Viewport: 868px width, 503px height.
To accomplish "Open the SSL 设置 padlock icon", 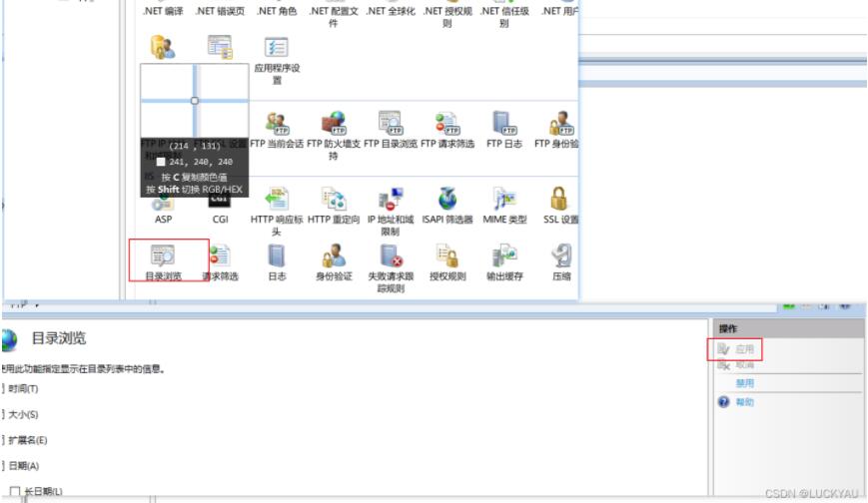I will point(559,199).
